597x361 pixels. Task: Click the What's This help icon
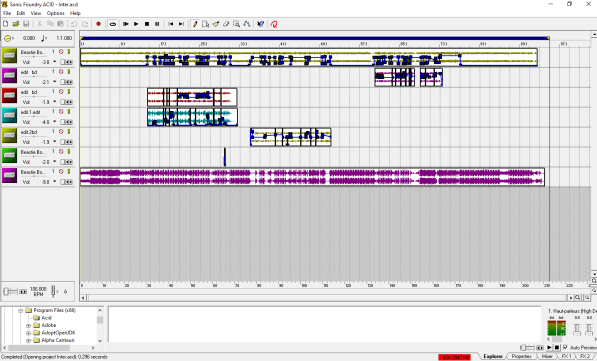tap(260, 24)
